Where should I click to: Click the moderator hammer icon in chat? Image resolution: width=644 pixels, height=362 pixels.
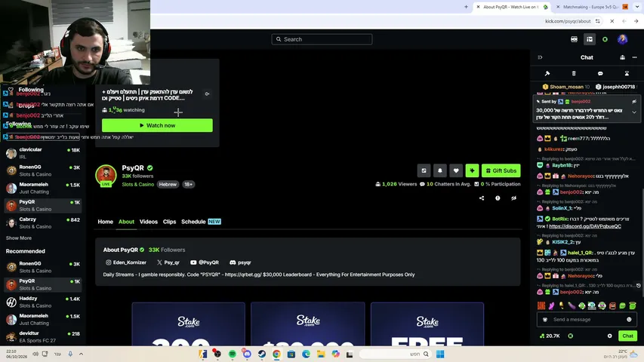point(547,73)
